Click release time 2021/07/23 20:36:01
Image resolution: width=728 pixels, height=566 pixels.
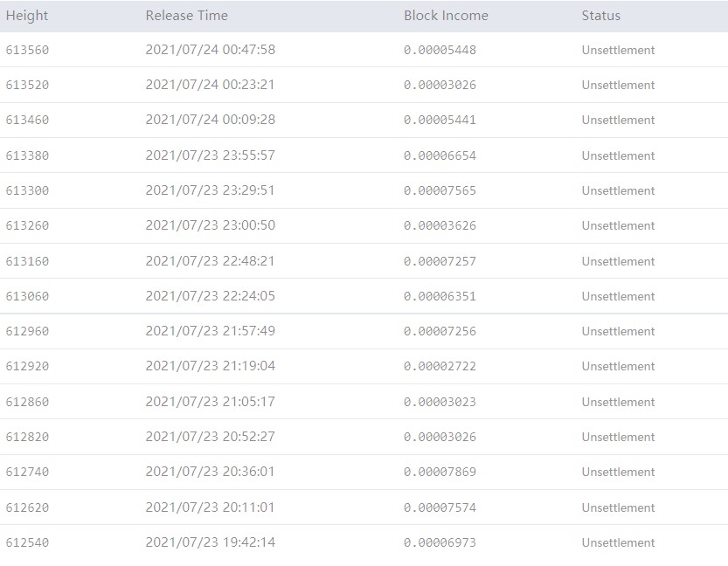pos(210,472)
